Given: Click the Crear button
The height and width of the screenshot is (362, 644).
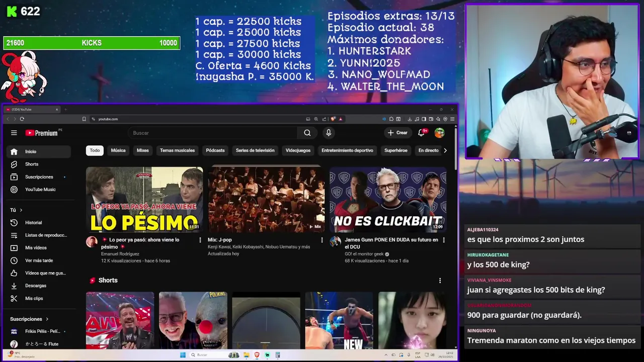Looking at the screenshot, I should [x=397, y=133].
